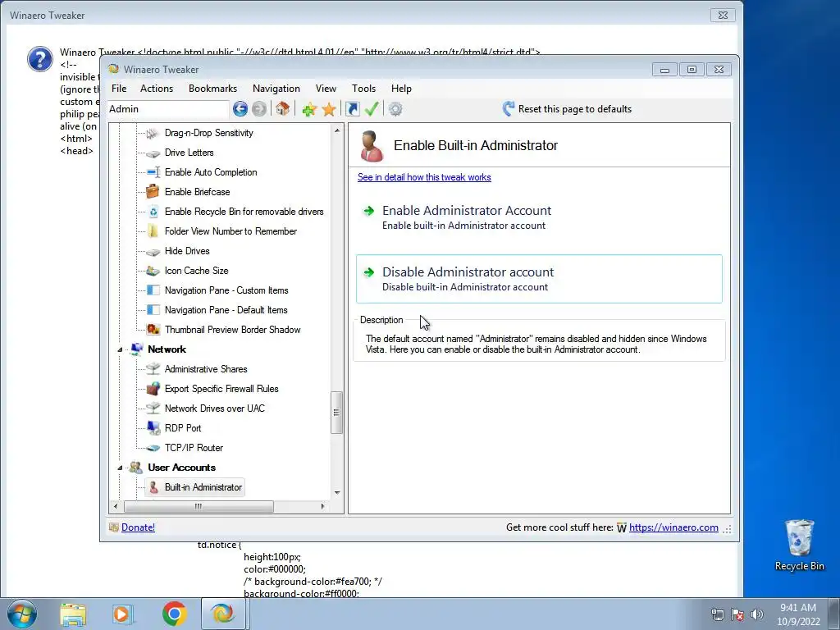Click the RDP Port icon
840x630 pixels.
153,427
